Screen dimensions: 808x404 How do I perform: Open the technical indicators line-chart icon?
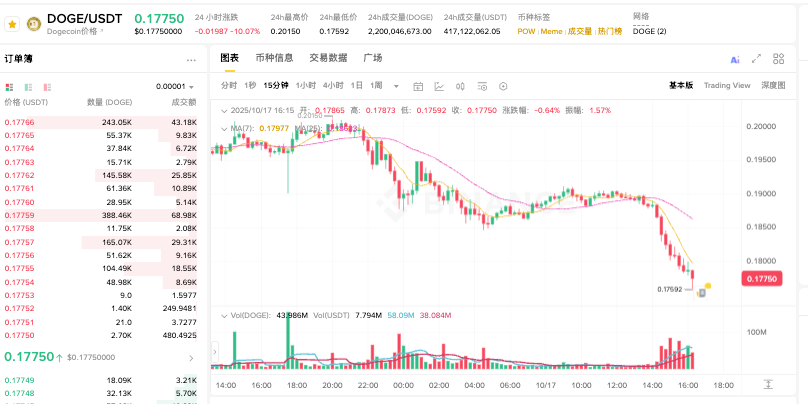tap(439, 87)
